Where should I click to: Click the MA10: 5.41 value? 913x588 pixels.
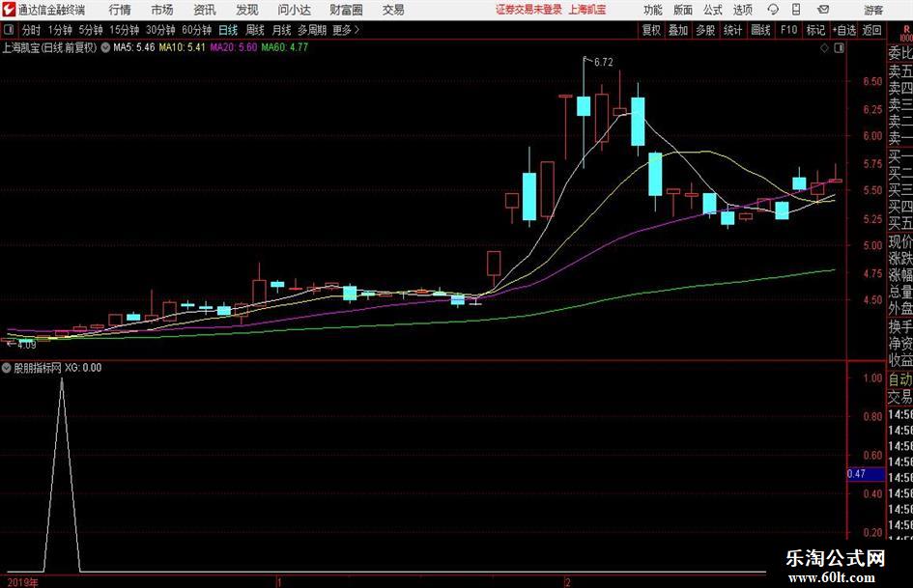(182, 47)
